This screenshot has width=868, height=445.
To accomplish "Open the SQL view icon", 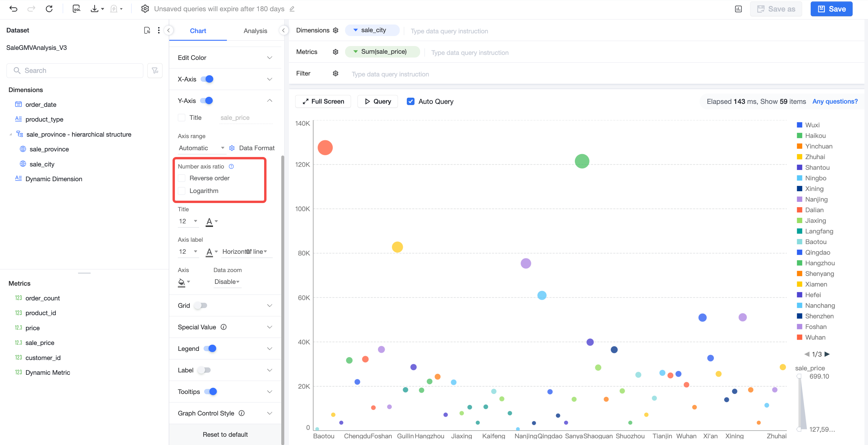I will tap(77, 9).
